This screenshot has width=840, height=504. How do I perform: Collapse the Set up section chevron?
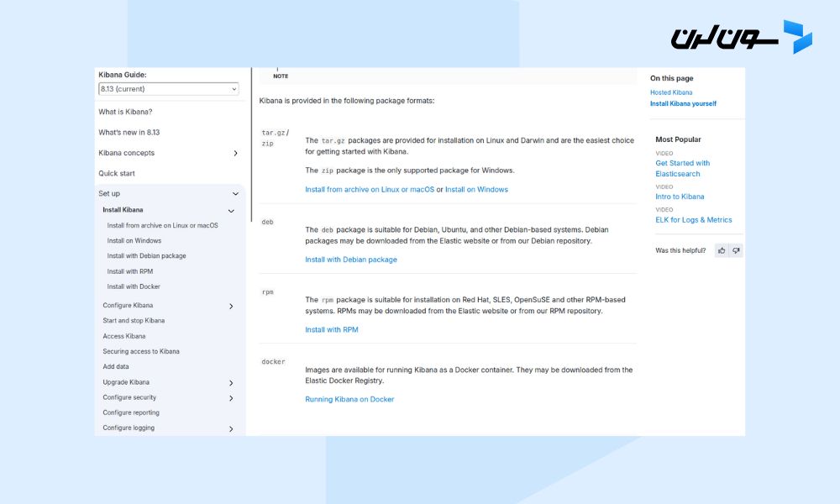tap(235, 194)
